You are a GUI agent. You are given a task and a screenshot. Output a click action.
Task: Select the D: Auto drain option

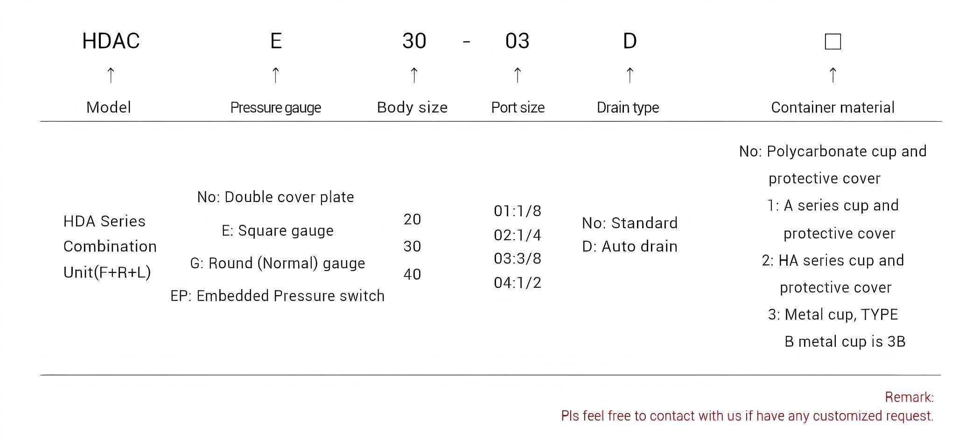point(630,246)
